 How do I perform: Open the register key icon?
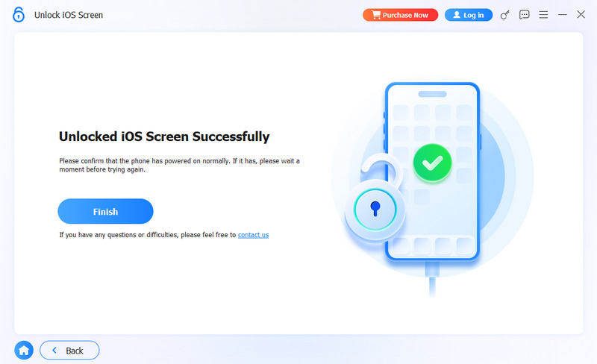(505, 15)
